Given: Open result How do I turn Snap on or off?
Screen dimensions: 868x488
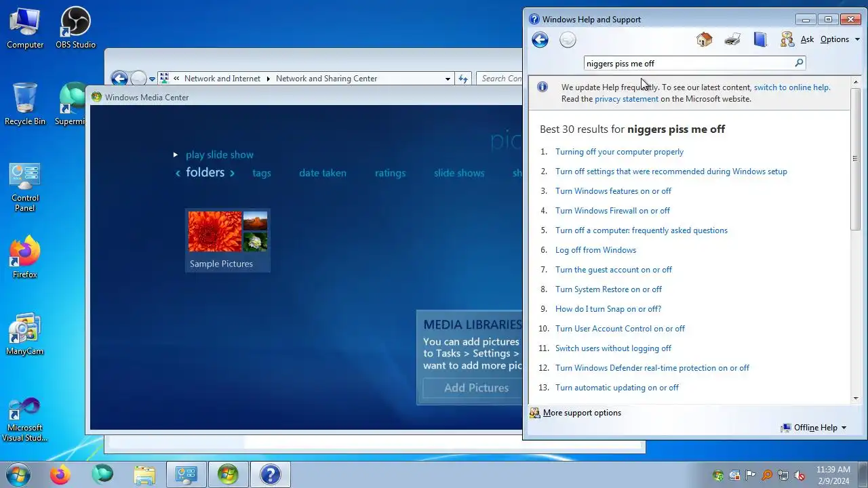Looking at the screenshot, I should [x=608, y=309].
